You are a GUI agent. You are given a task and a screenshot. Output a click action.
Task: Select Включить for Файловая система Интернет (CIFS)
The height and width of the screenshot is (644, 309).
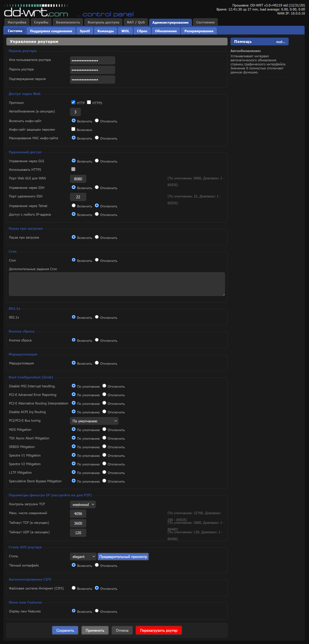point(74,588)
